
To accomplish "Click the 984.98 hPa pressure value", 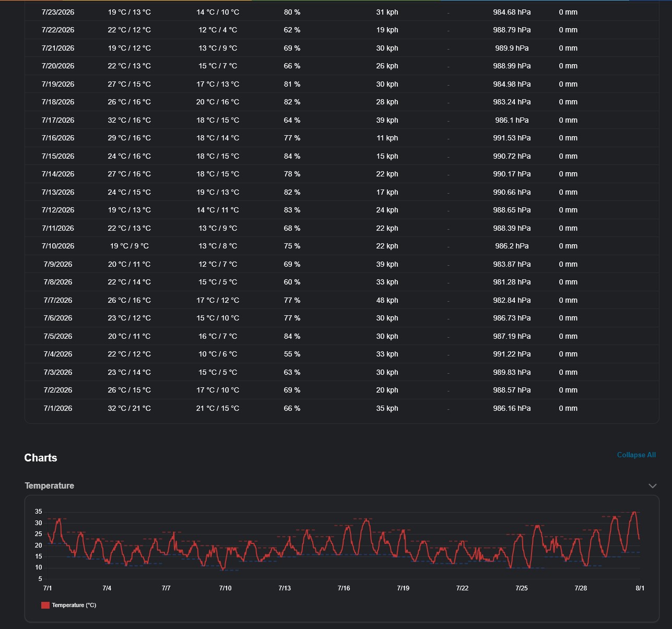I will pyautogui.click(x=512, y=84).
